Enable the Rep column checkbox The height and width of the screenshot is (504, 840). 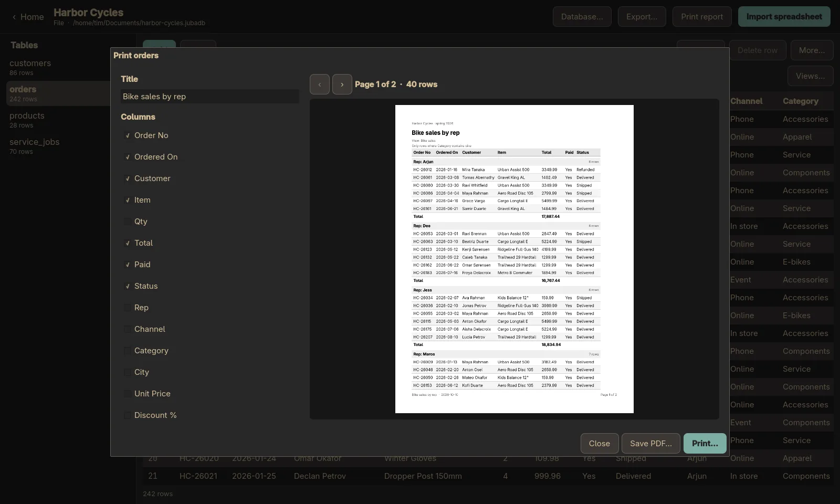pyautogui.click(x=128, y=308)
